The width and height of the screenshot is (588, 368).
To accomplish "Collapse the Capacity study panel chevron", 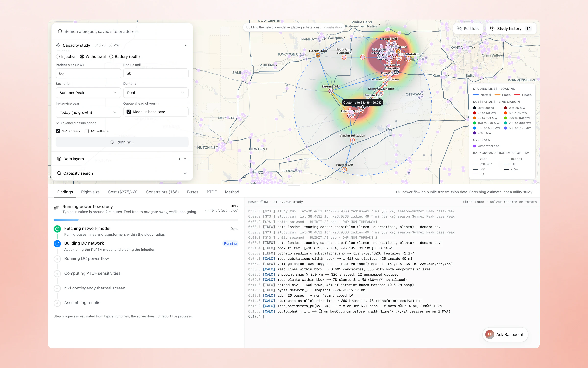I will [186, 45].
